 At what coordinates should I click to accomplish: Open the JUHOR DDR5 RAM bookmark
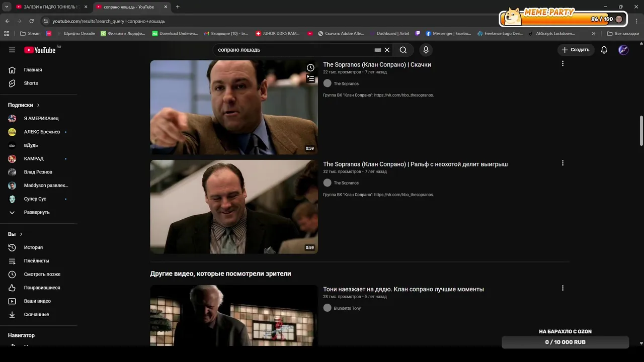coord(278,34)
